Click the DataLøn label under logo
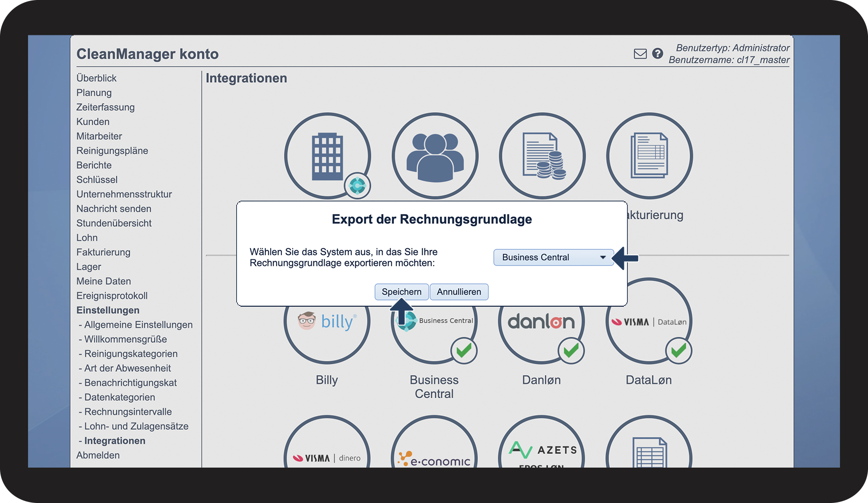Viewport: 868px width, 503px height. pyautogui.click(x=648, y=380)
